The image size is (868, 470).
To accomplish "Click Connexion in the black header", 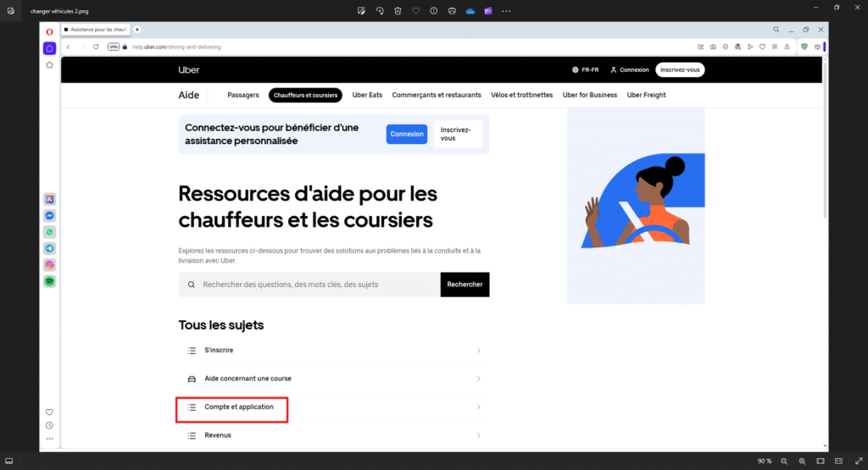I will [630, 70].
